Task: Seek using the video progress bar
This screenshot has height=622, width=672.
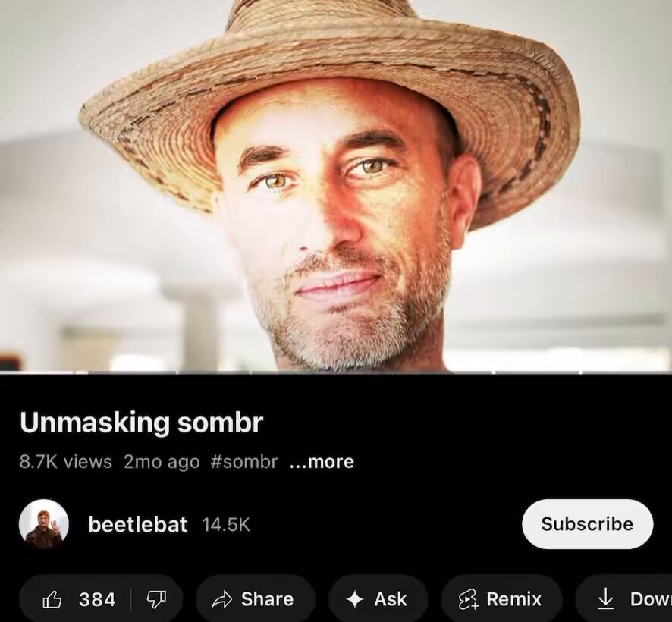Action: 336,372
